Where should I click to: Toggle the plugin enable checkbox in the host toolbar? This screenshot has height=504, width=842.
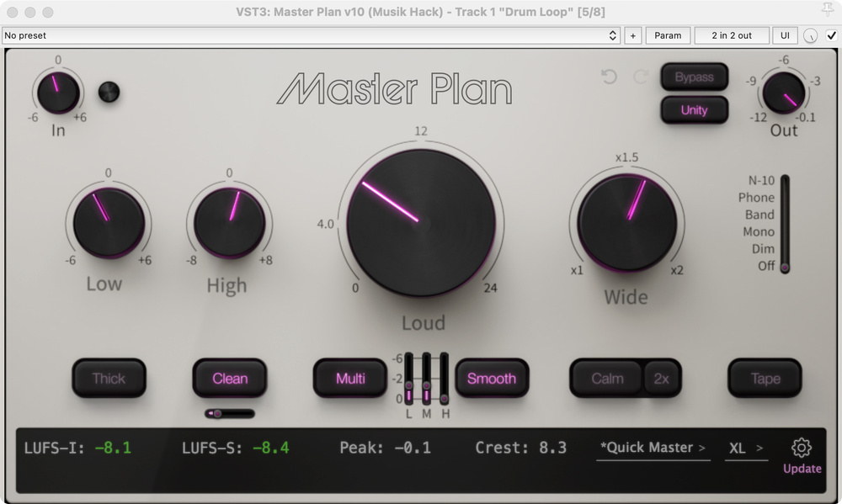831,36
